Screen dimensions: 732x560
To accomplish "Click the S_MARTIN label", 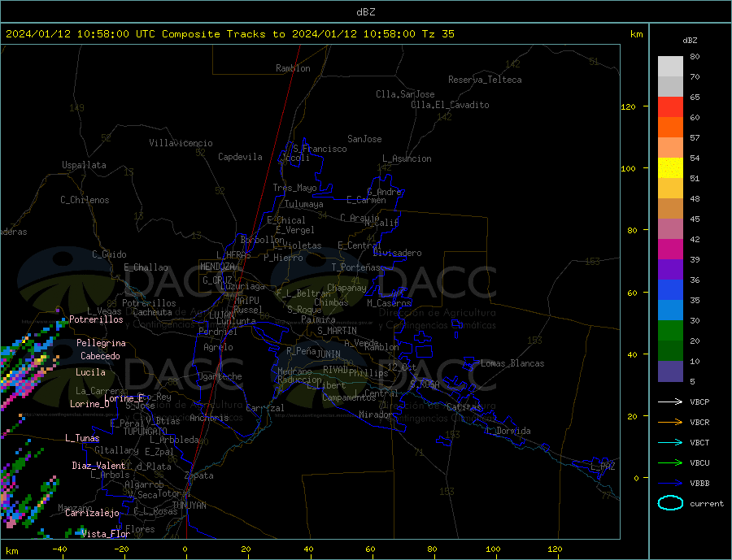I will click(337, 331).
